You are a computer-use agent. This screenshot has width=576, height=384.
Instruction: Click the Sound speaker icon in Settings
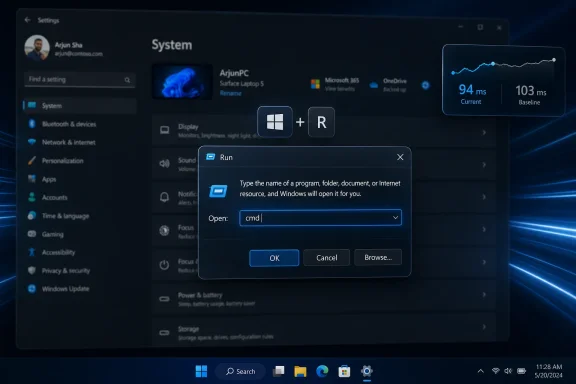165,164
